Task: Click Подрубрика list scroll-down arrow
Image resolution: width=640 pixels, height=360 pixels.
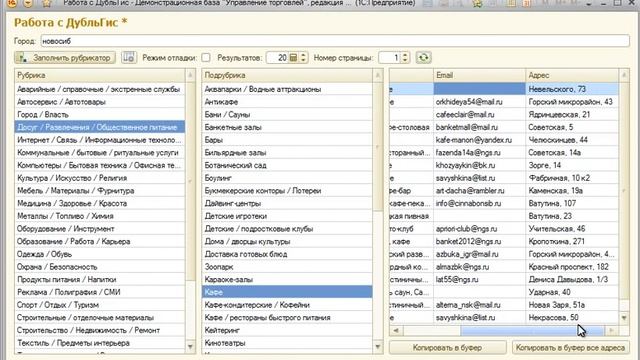Action: coord(378,347)
